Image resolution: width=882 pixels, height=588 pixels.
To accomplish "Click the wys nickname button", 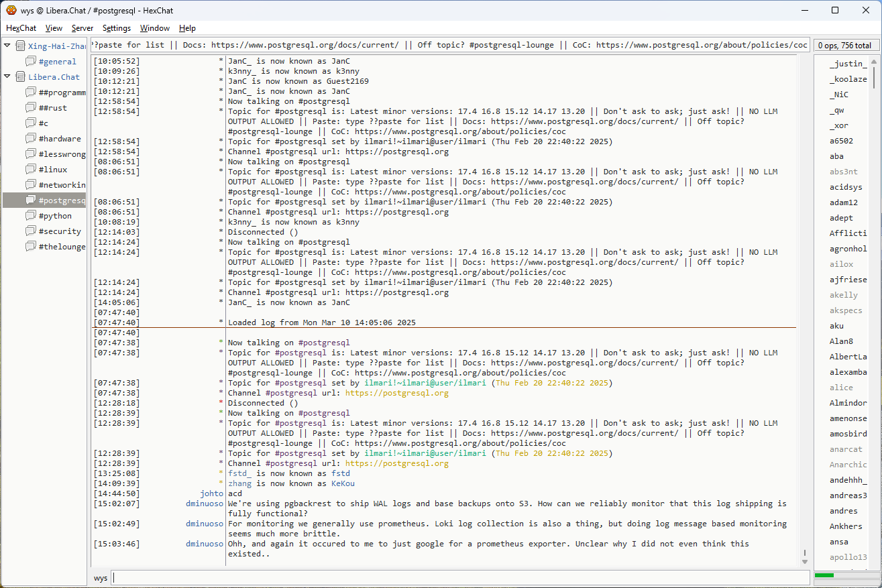I will coord(100,578).
